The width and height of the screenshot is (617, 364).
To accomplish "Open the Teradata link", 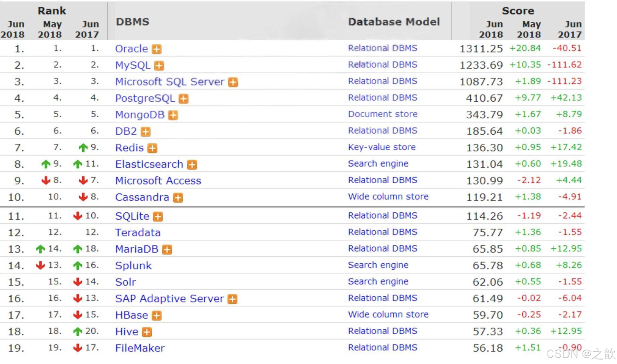I will (138, 233).
